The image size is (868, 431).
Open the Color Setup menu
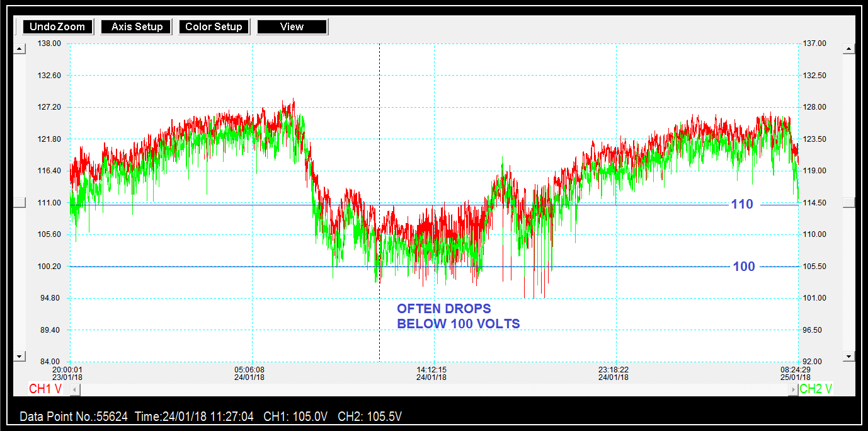tap(214, 27)
